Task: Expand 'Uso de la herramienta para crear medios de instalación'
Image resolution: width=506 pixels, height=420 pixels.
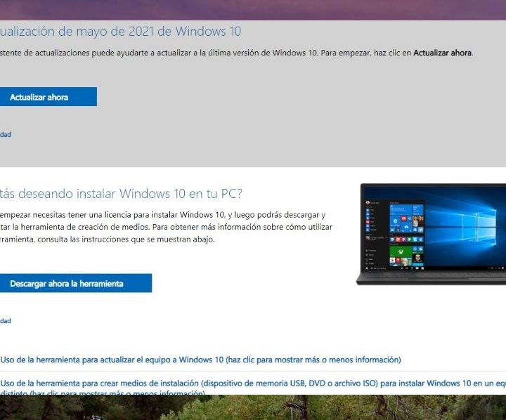Action: tap(253, 388)
